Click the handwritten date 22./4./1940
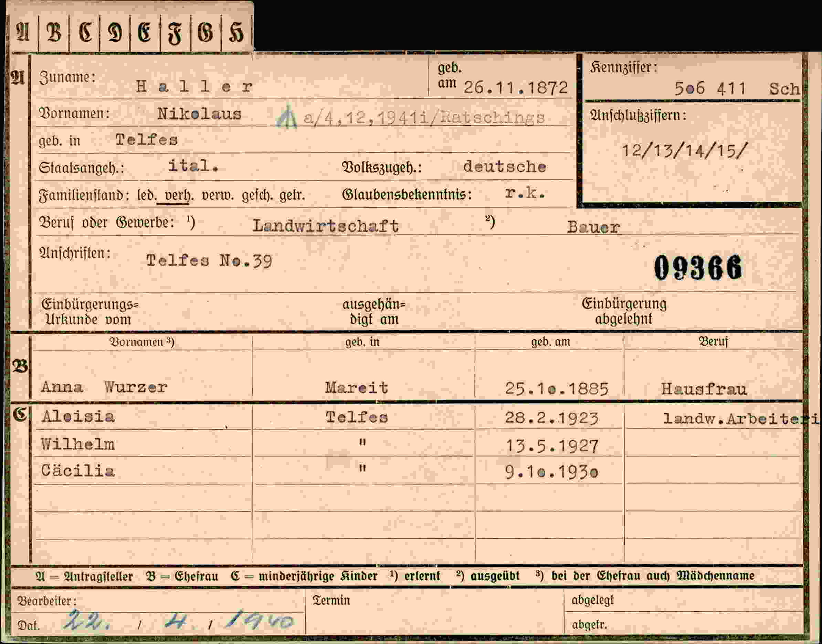 [x=179, y=621]
